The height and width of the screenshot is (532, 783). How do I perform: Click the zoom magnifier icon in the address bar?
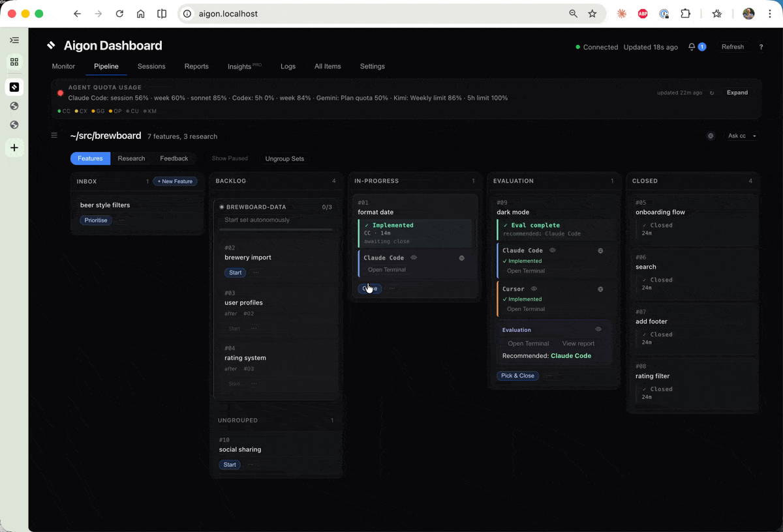tap(574, 14)
